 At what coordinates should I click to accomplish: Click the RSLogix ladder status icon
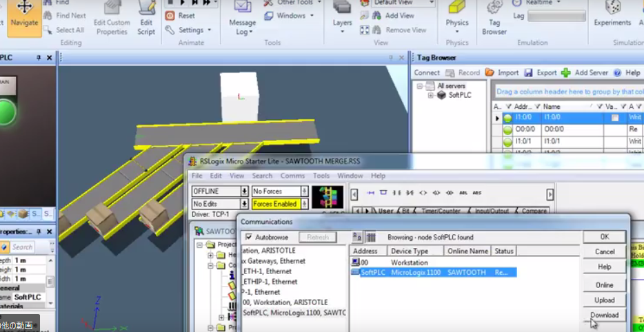(x=328, y=198)
